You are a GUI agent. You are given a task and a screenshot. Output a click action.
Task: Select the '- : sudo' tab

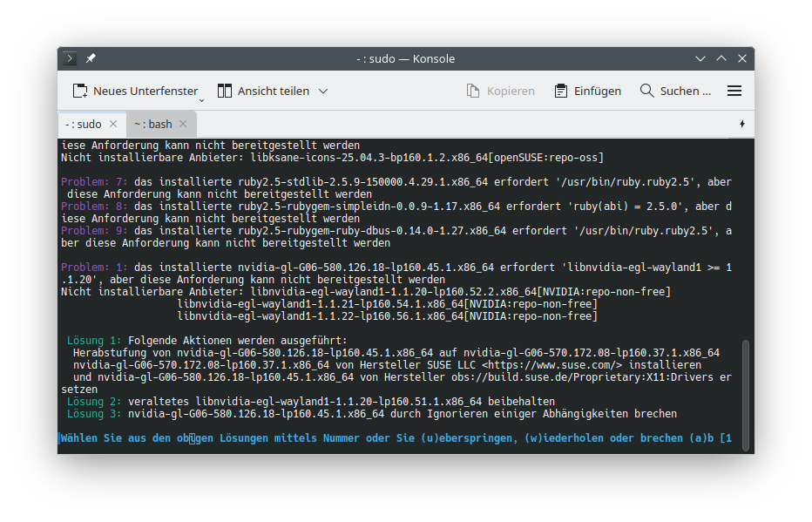point(84,125)
